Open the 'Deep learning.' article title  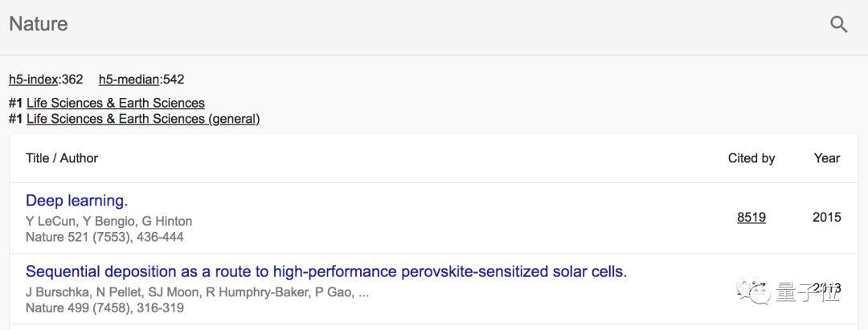pyautogui.click(x=77, y=201)
